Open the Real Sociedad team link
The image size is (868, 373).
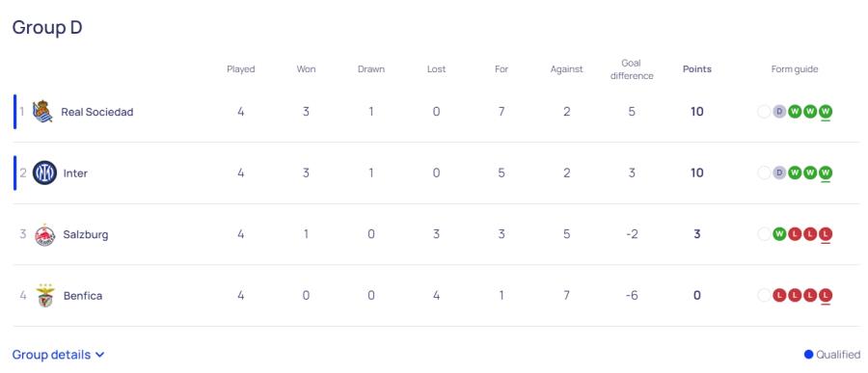click(x=96, y=112)
